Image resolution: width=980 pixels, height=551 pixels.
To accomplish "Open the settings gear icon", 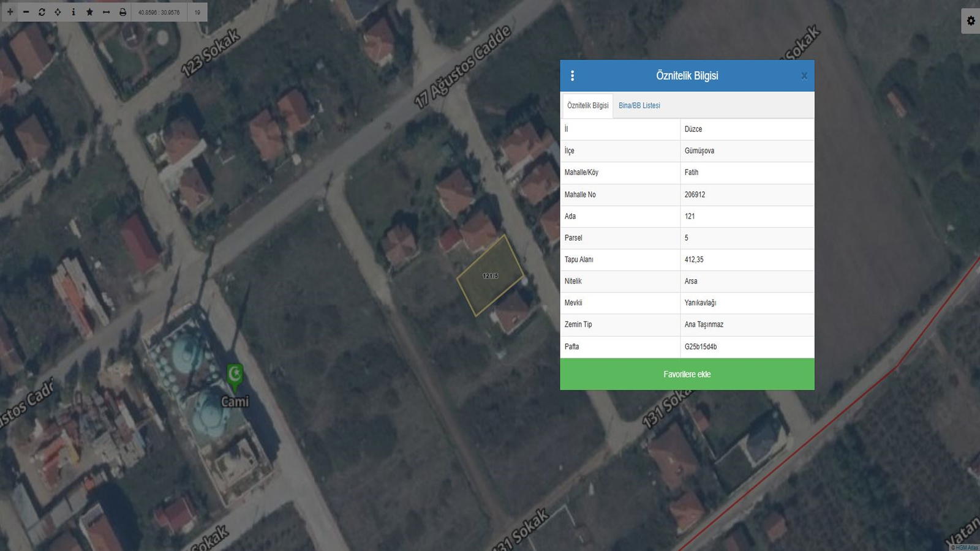I will (971, 21).
